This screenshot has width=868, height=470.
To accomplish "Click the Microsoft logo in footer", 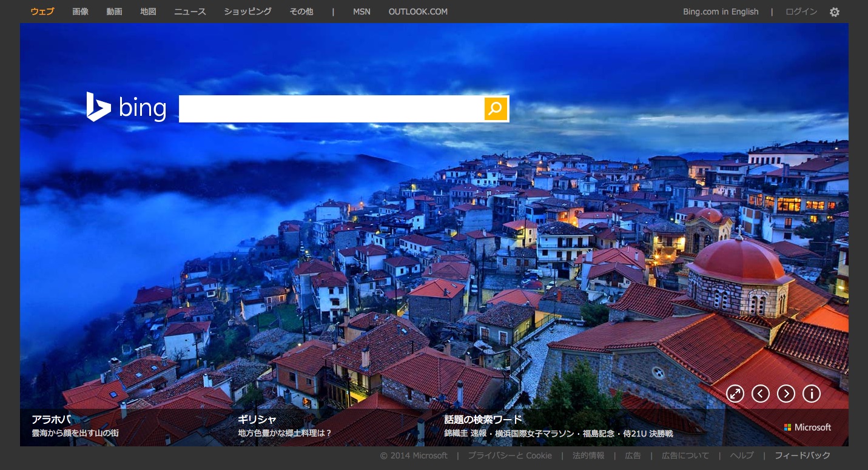I will pyautogui.click(x=807, y=427).
